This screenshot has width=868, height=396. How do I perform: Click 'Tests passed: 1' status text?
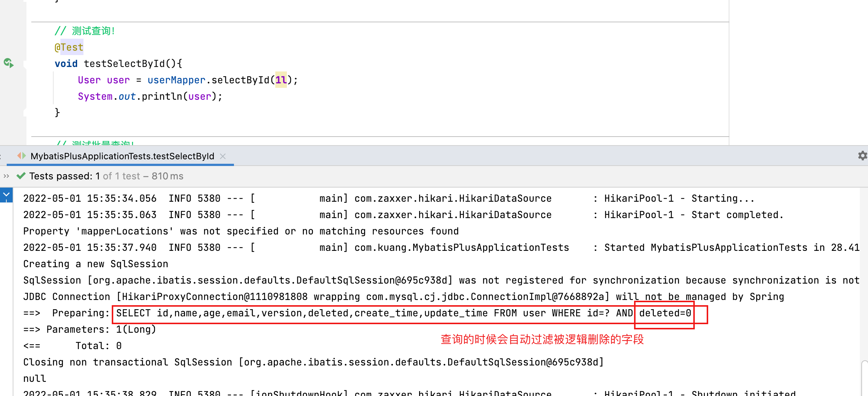[x=64, y=176]
